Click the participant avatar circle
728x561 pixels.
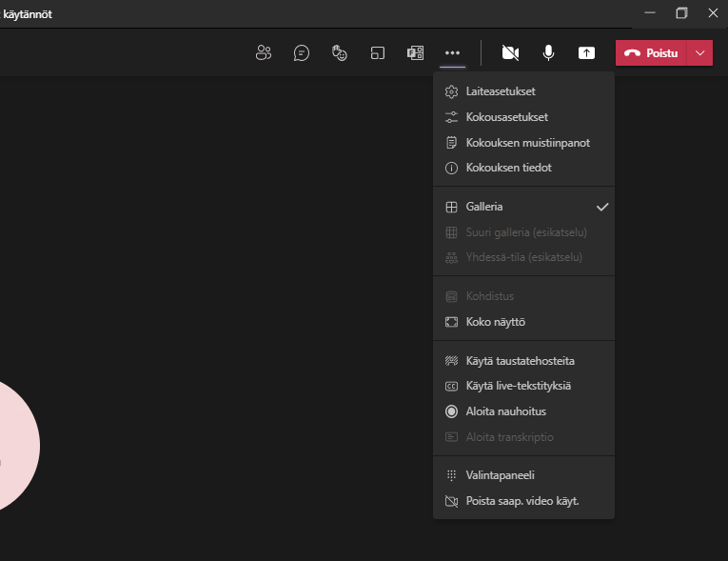19,445
